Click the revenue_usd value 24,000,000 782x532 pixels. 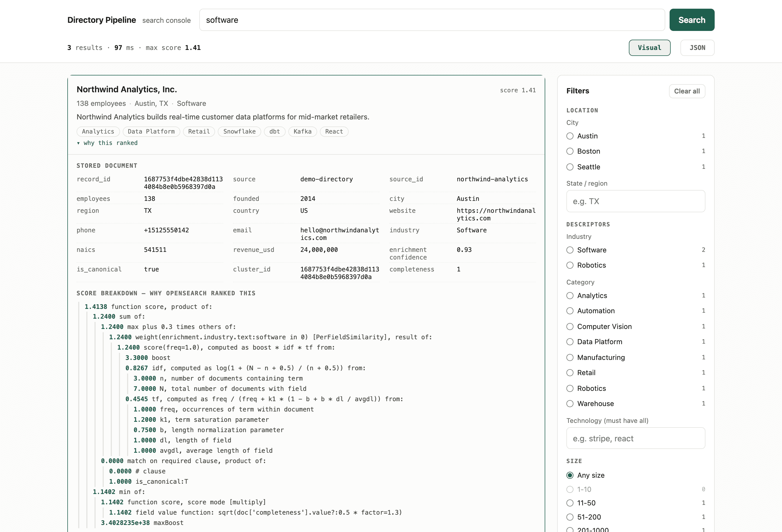(319, 249)
